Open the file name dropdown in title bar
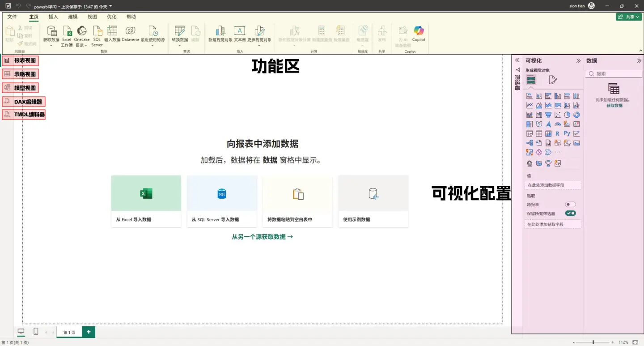Image resolution: width=644 pixels, height=346 pixels. (110, 6)
